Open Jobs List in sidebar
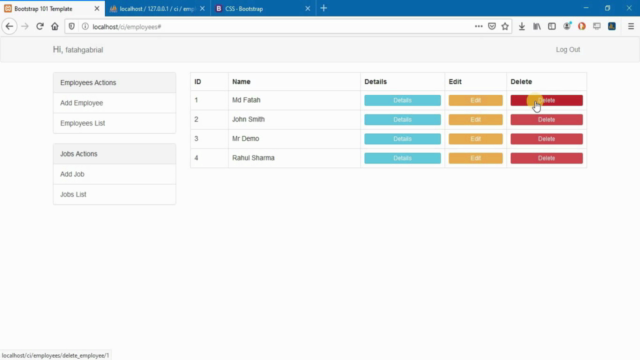 pyautogui.click(x=114, y=194)
